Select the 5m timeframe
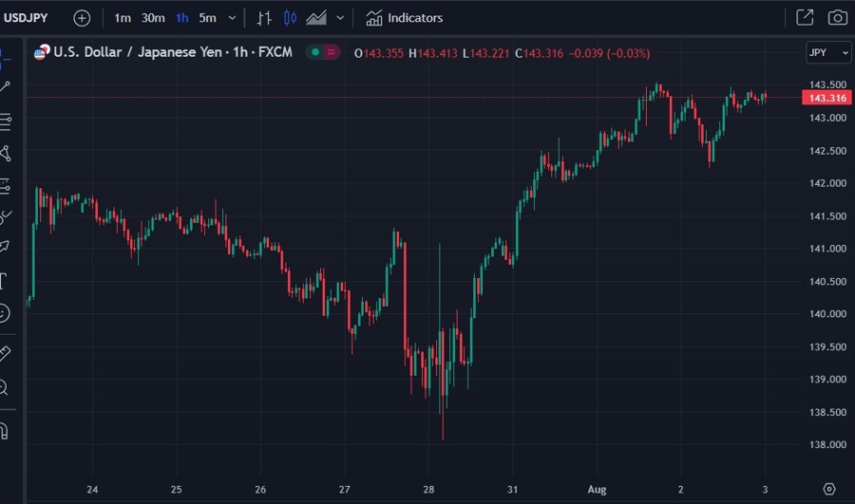 tap(207, 18)
